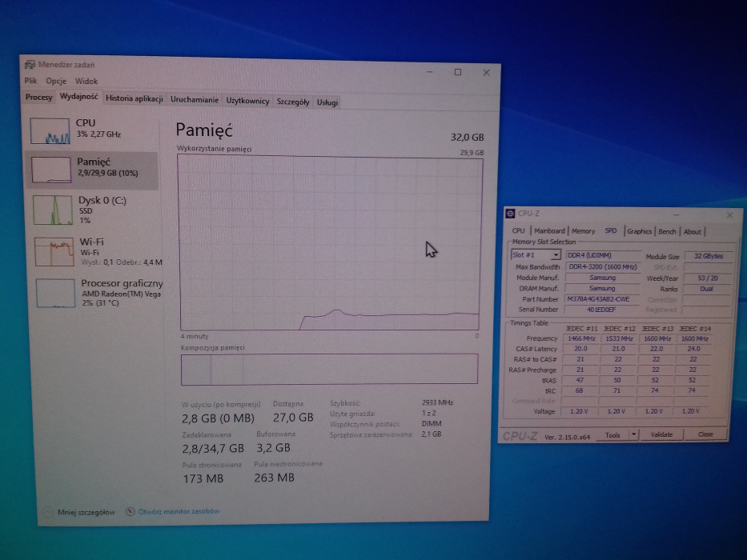Click the Pamięć 2,9/29,9 GB (10%) label
The height and width of the screenshot is (560, 747).
pyautogui.click(x=107, y=167)
